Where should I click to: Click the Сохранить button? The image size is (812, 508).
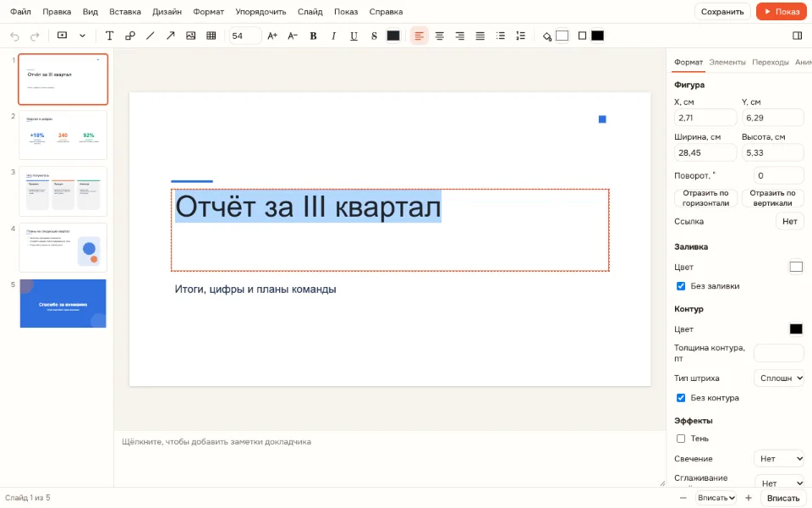722,11
